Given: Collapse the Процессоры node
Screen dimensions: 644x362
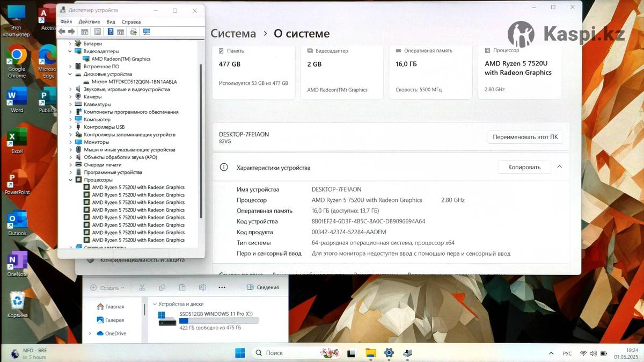Looking at the screenshot, I should 70,180.
